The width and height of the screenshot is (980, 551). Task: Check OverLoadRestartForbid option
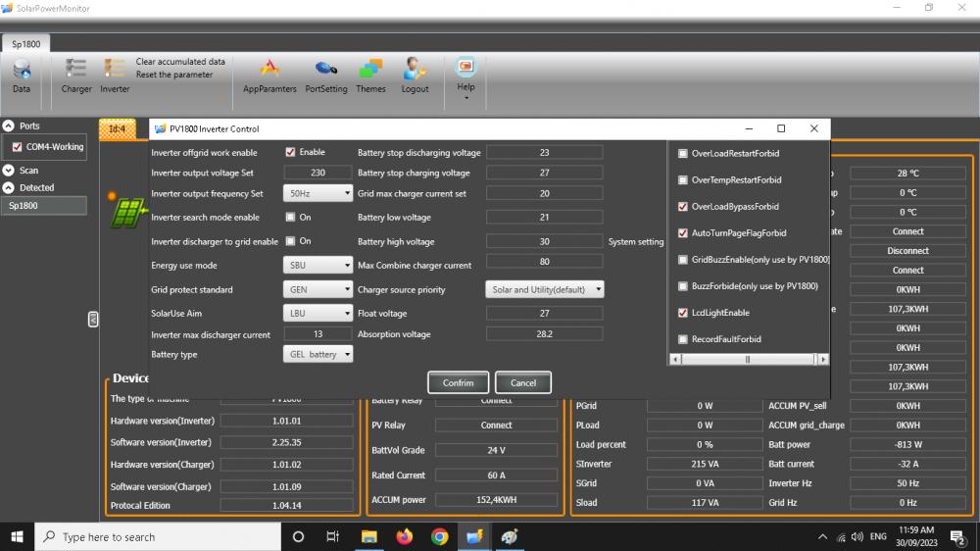(x=682, y=153)
